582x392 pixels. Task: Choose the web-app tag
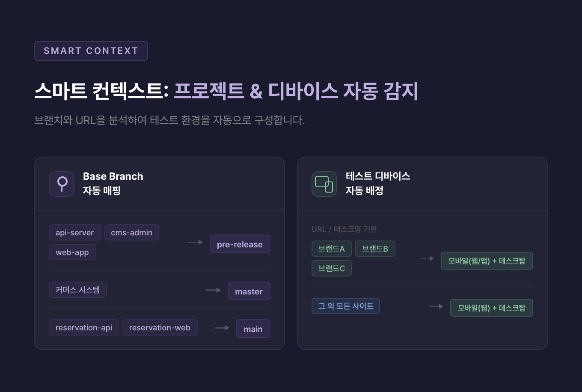(72, 252)
